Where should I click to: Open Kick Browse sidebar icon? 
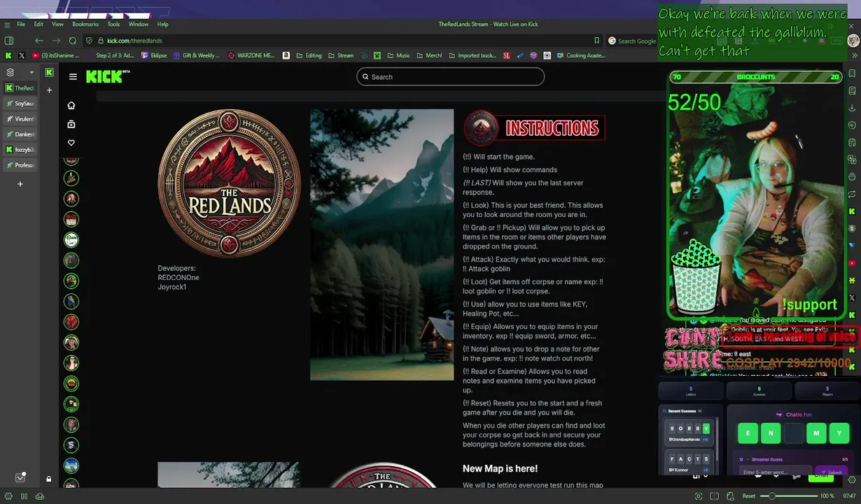point(71,124)
